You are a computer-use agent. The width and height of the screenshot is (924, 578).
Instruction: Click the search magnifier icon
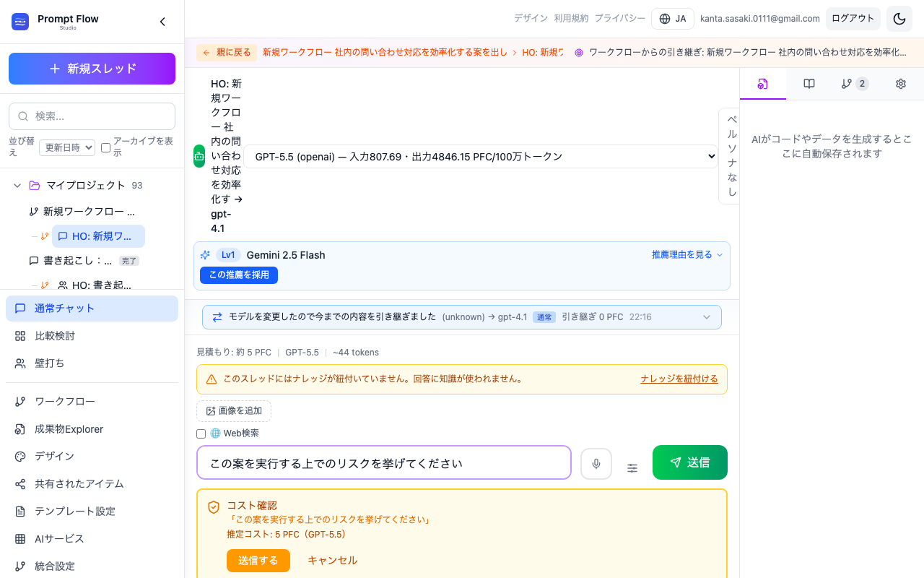pos(23,116)
